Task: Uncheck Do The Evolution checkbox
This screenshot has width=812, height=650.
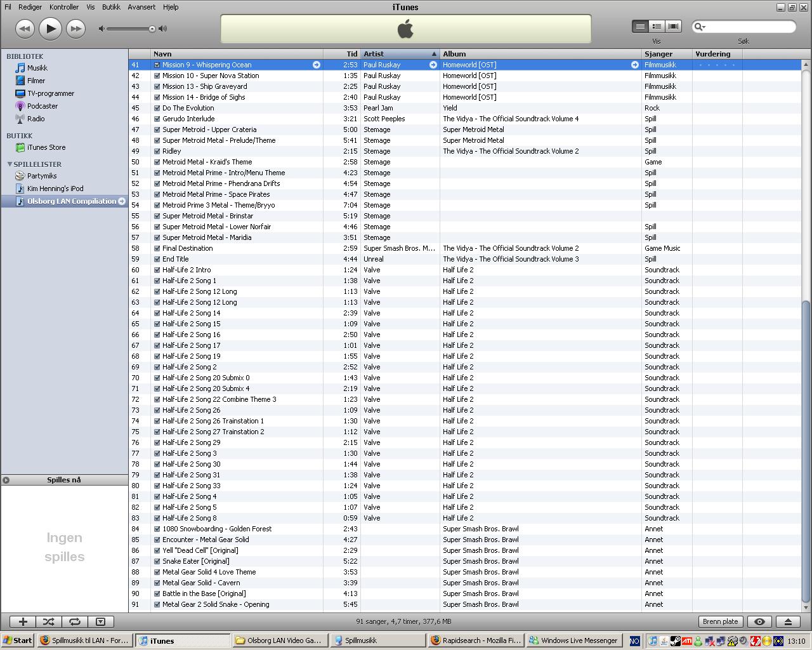Action: tap(157, 108)
